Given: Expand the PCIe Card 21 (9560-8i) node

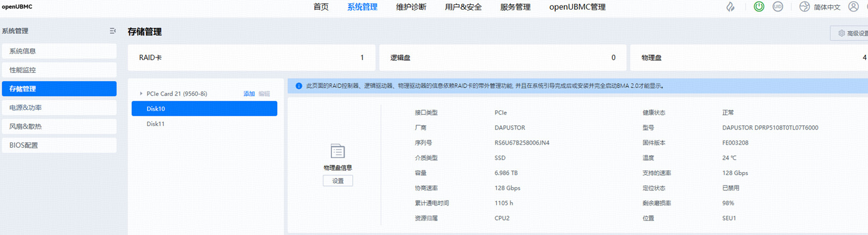Looking at the screenshot, I should point(141,94).
